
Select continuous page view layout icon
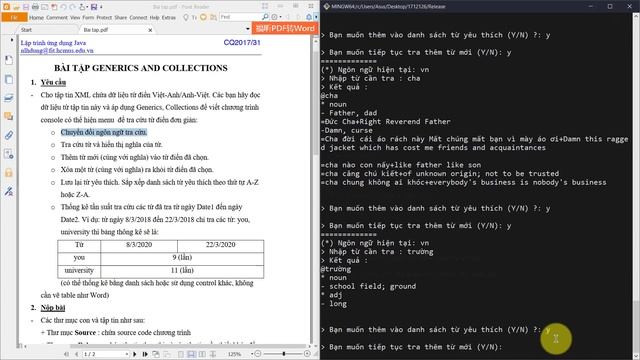coord(191,354)
